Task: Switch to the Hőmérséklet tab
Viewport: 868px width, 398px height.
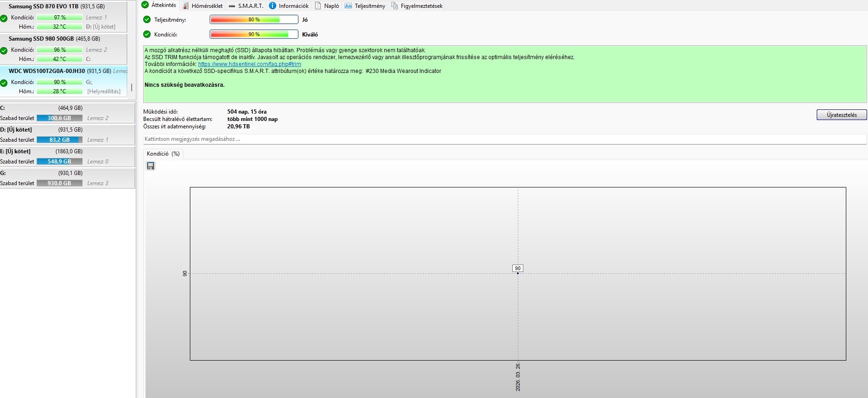Action: pyautogui.click(x=203, y=6)
